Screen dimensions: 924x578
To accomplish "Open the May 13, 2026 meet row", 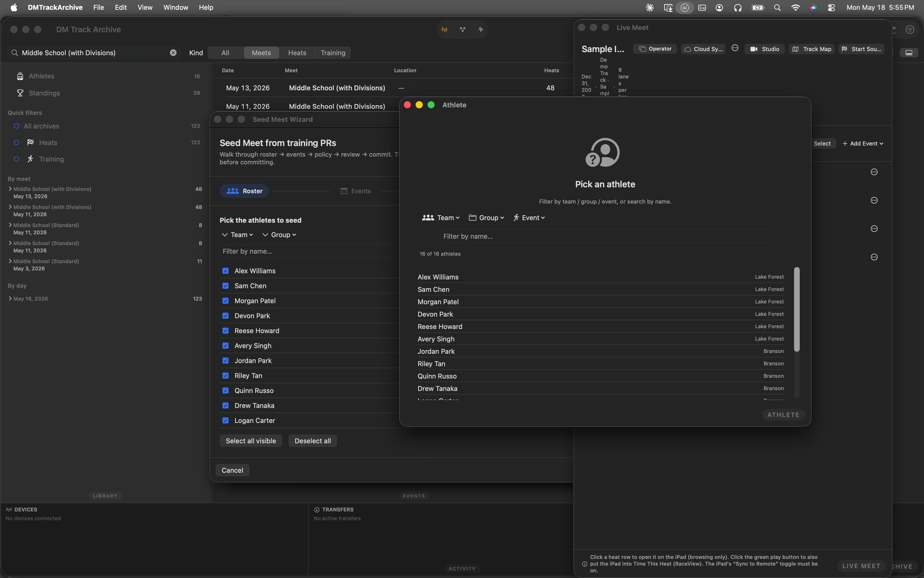I will point(393,88).
